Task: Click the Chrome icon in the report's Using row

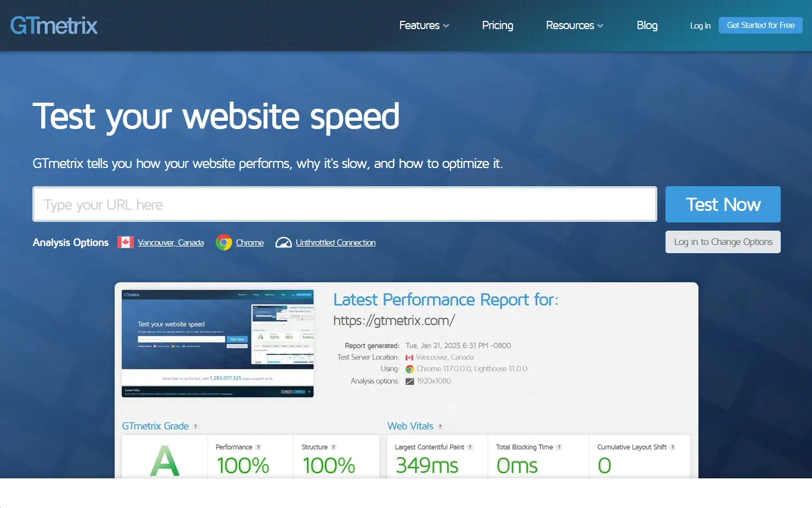Action: click(409, 369)
